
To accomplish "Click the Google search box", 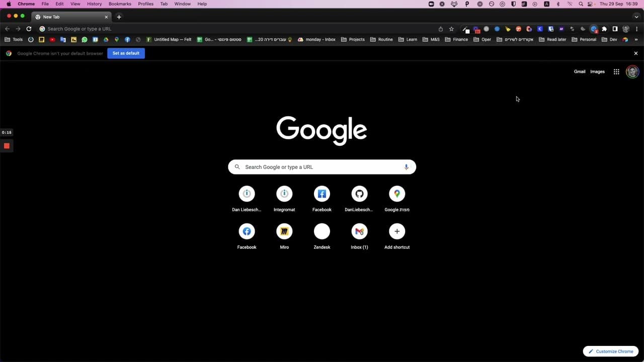I will (x=322, y=167).
